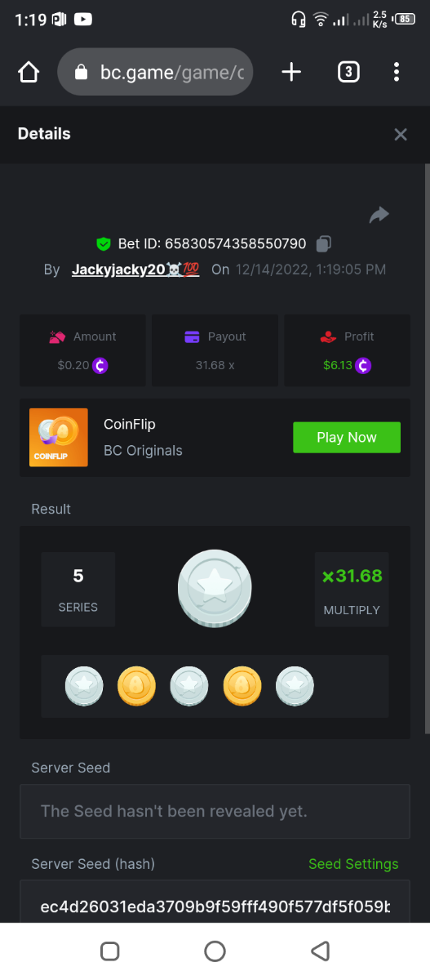430x980 pixels.
Task: Click the green Play Now button
Action: pyautogui.click(x=347, y=437)
